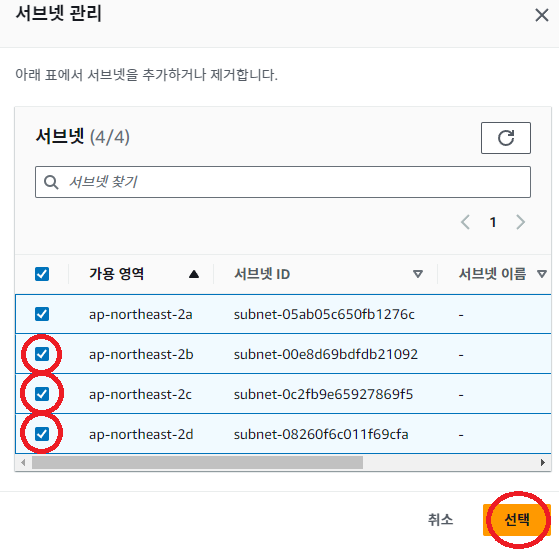Click the 서브넷 이름 column header
This screenshot has height=554, width=559.
(492, 274)
